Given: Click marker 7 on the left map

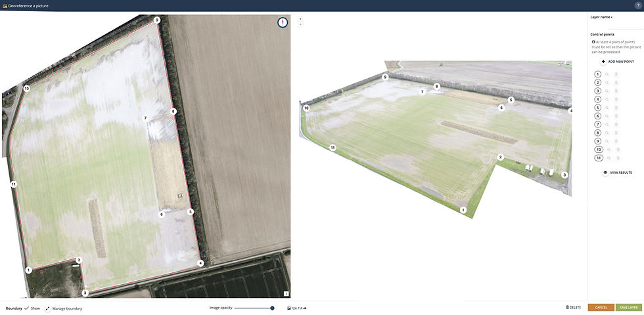Looking at the screenshot, I should pyautogui.click(x=145, y=118).
